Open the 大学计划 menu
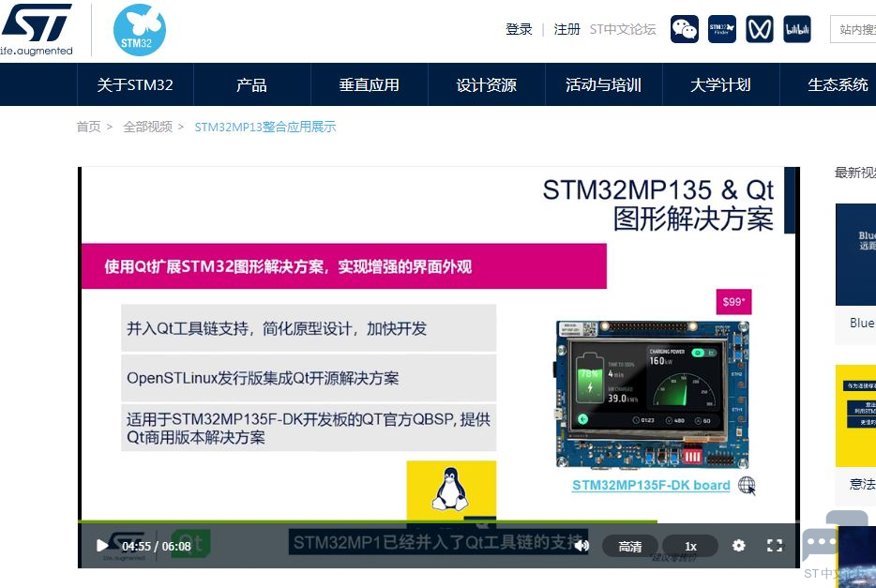876x588 pixels. click(x=720, y=85)
